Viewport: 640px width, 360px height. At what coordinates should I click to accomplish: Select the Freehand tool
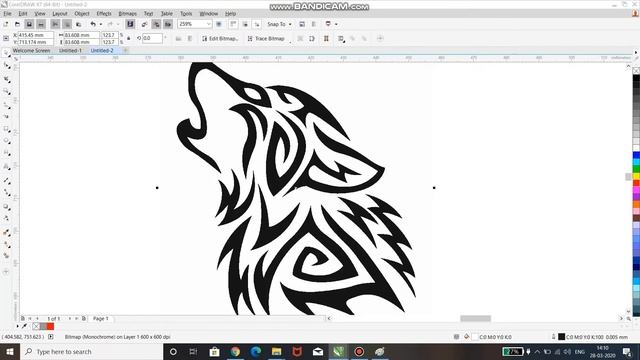pyautogui.click(x=6, y=105)
